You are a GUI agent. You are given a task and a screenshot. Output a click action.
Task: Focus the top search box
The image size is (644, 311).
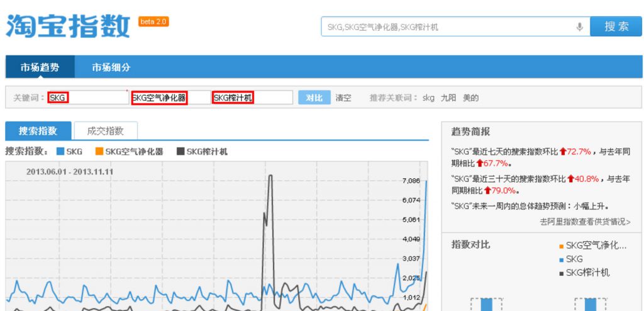point(455,26)
